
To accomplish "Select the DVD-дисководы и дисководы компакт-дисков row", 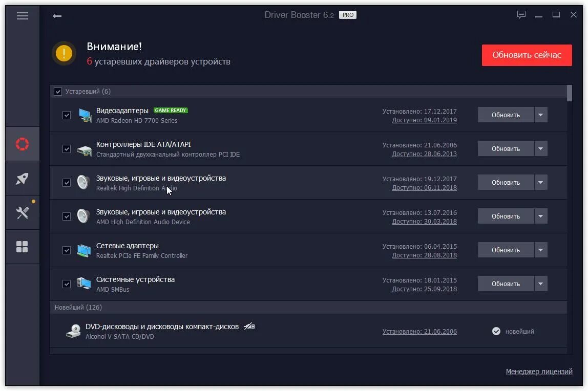I will pyautogui.click(x=308, y=331).
